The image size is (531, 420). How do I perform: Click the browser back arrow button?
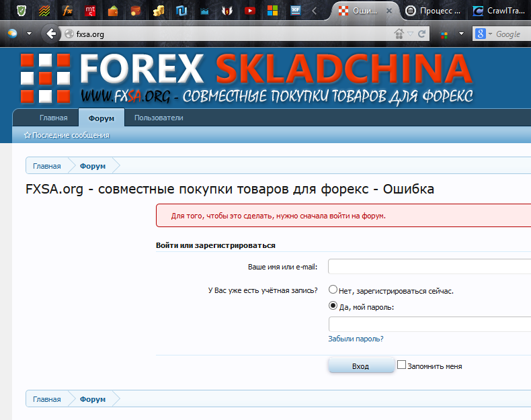pos(51,34)
